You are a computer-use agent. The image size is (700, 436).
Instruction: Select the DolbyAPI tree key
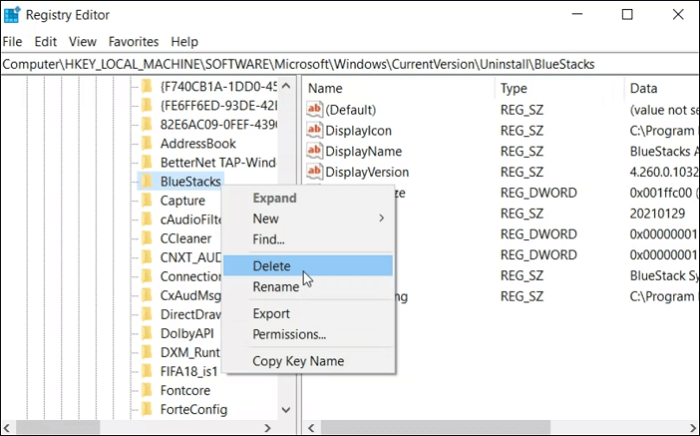tap(185, 333)
